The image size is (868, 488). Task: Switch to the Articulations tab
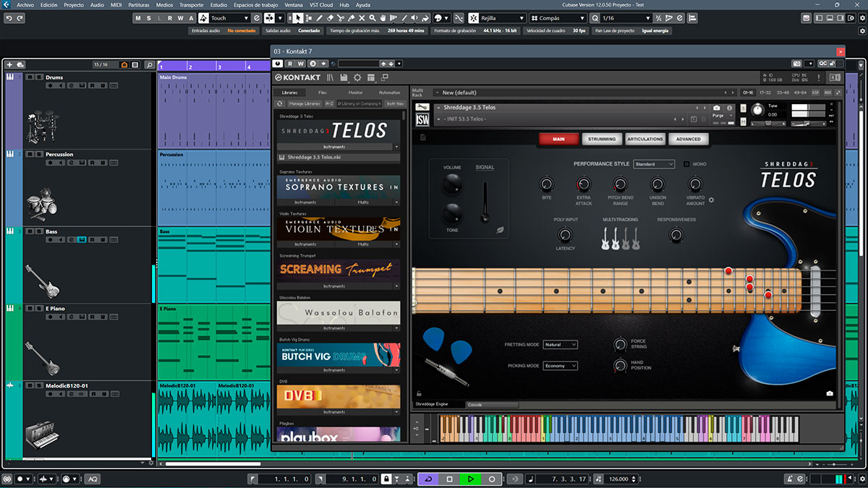click(645, 139)
